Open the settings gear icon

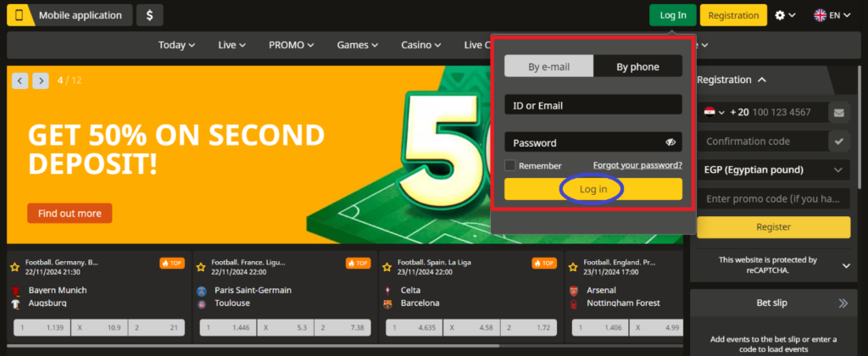780,15
